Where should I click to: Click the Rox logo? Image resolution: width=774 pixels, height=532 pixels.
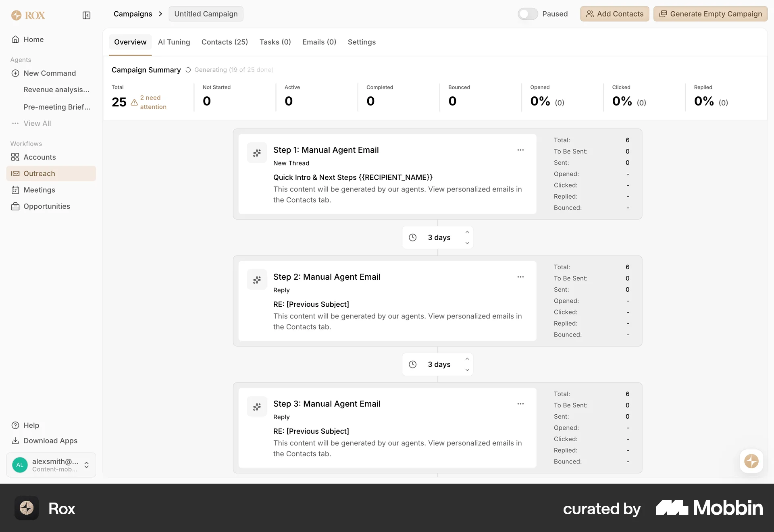pos(28,15)
